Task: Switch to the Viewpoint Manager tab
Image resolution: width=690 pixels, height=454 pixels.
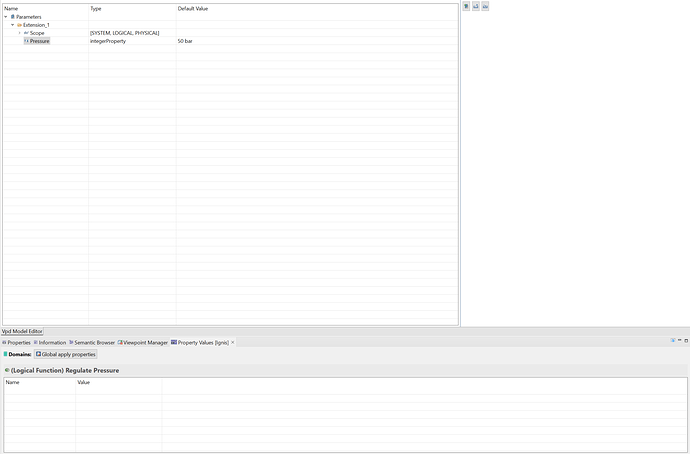Action: pyautogui.click(x=144, y=342)
